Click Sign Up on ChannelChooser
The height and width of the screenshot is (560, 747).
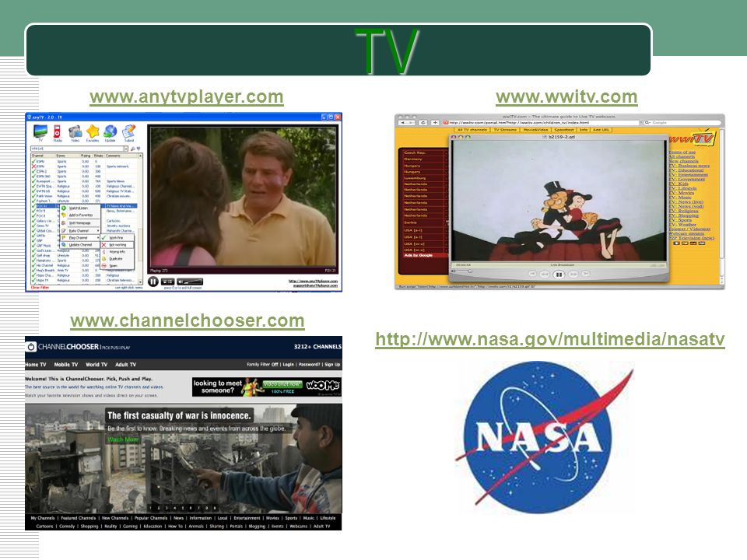(332, 364)
